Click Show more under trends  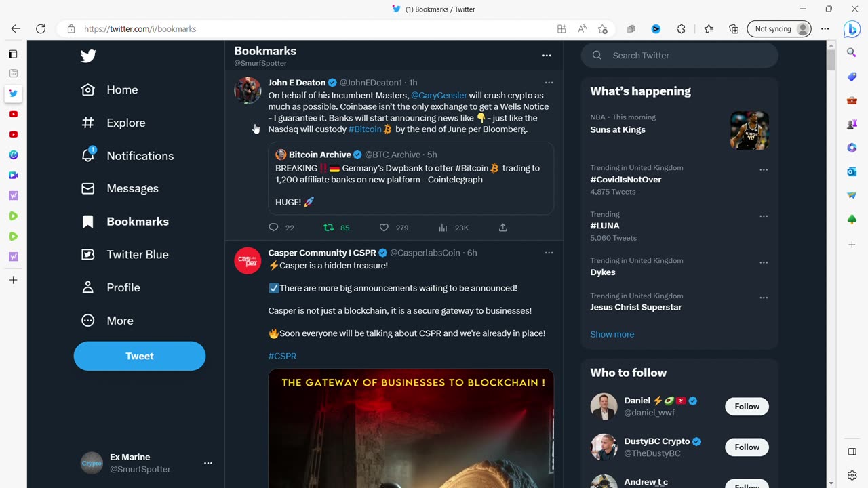(x=612, y=334)
